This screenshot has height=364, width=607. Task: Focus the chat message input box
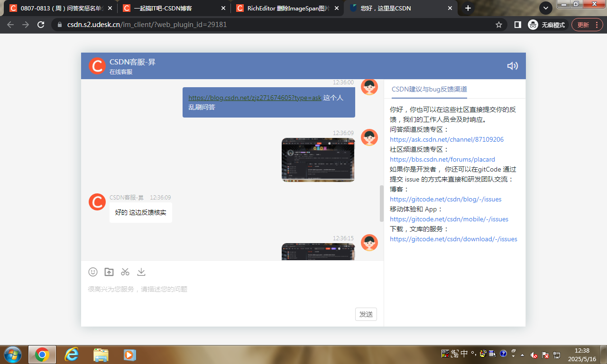(x=232, y=289)
